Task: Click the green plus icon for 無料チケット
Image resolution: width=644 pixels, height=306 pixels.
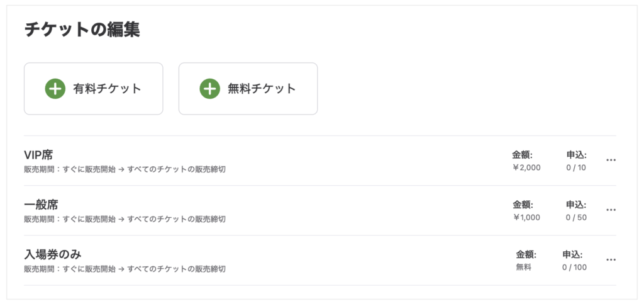Action: tap(209, 89)
